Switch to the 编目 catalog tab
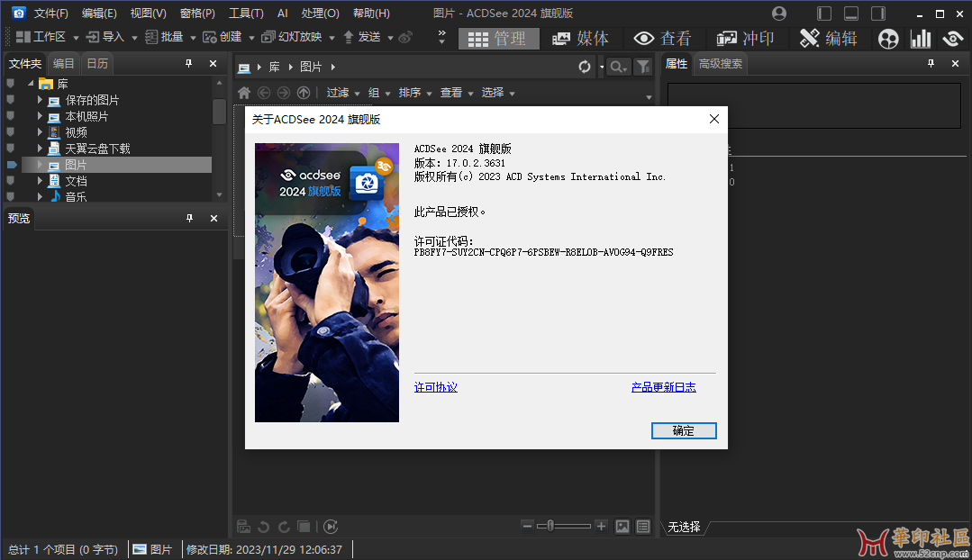Image resolution: width=972 pixels, height=560 pixels. 63,63
